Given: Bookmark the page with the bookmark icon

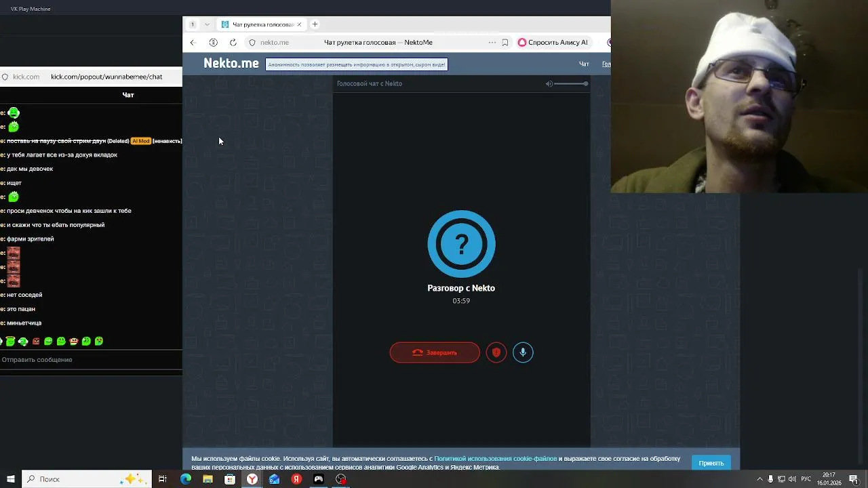Looking at the screenshot, I should coord(505,42).
